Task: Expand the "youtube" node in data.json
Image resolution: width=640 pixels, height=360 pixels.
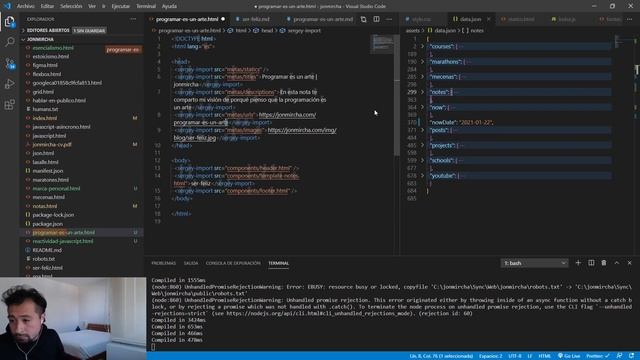Action: tap(422, 176)
